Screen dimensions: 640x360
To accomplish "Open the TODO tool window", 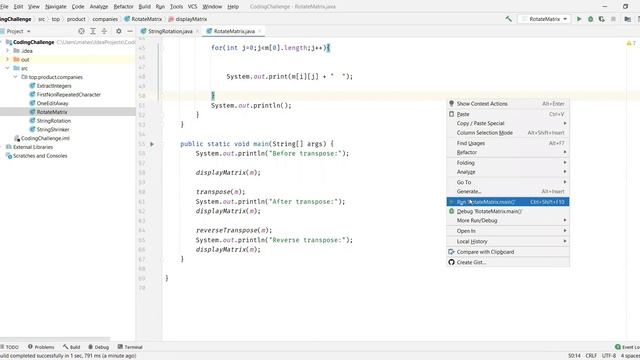I will point(10,347).
